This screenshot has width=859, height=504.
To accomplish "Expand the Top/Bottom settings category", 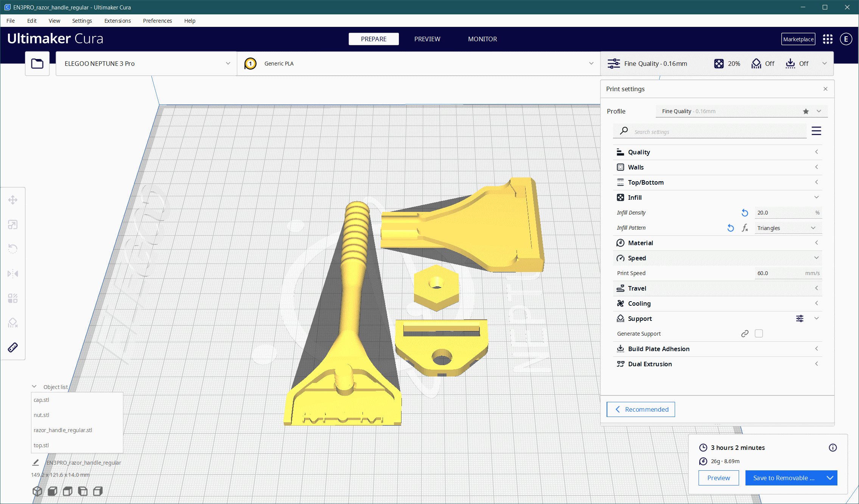I will tap(717, 182).
